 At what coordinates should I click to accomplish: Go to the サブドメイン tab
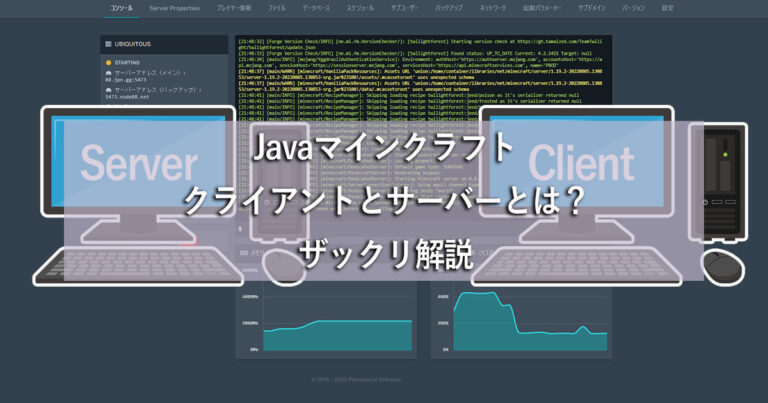(x=591, y=8)
